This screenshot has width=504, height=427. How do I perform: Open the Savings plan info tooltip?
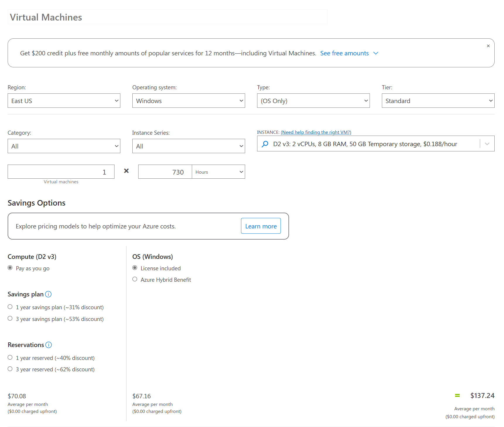point(48,294)
